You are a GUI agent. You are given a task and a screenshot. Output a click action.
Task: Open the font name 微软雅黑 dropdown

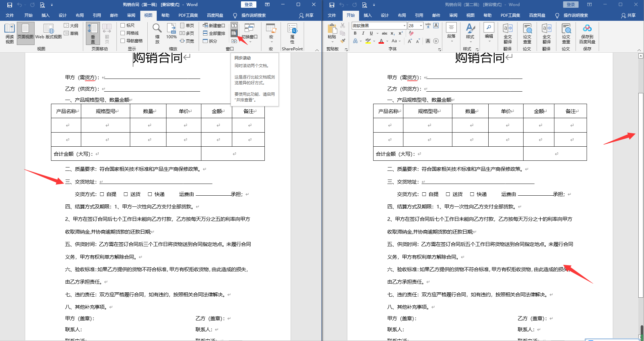[404, 26]
